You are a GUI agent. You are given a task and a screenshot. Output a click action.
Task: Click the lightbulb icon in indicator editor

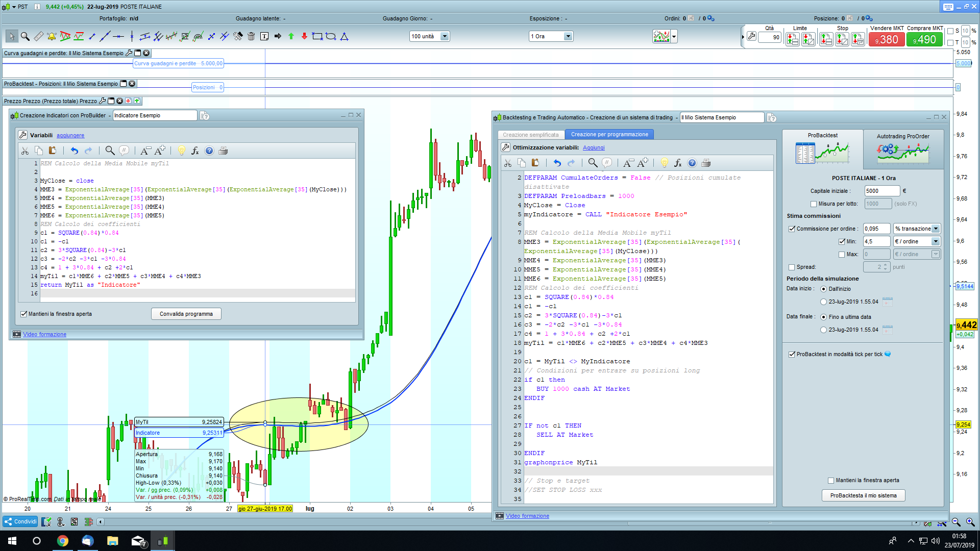pyautogui.click(x=181, y=151)
